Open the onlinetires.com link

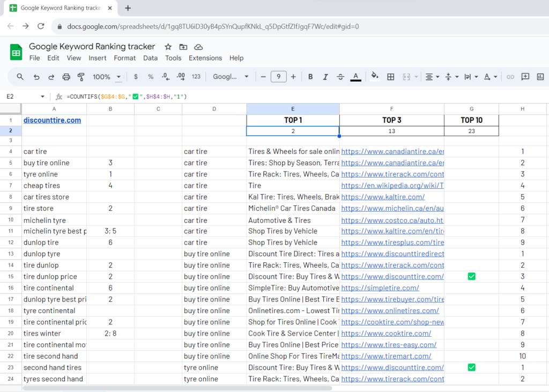[390, 310]
